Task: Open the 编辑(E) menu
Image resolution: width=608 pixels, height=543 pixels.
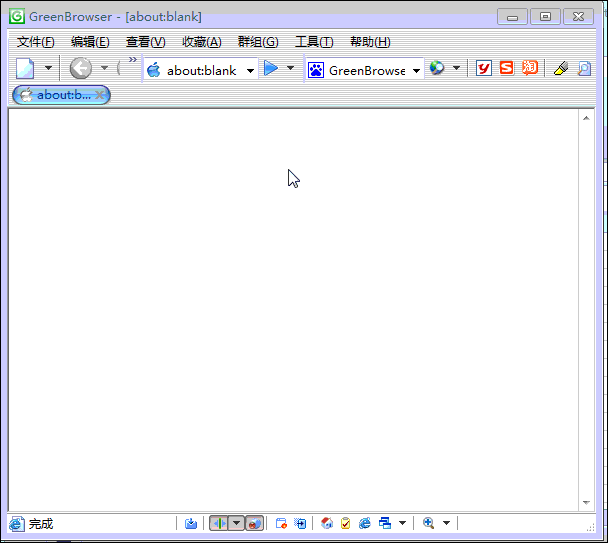Action: 90,42
